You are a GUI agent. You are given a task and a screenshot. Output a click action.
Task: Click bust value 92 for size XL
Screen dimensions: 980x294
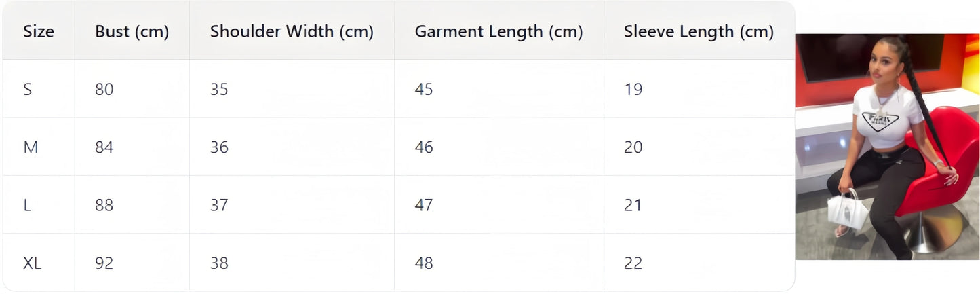click(x=104, y=263)
